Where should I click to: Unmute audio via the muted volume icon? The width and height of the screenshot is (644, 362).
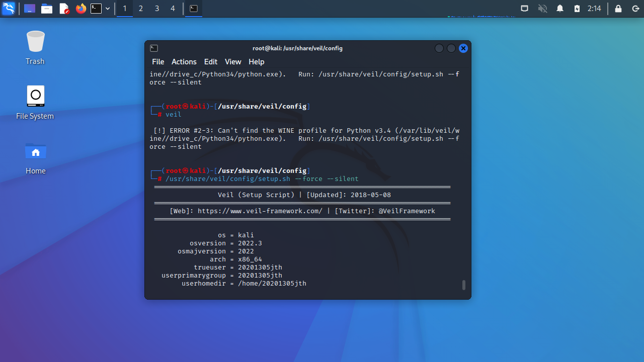click(542, 9)
